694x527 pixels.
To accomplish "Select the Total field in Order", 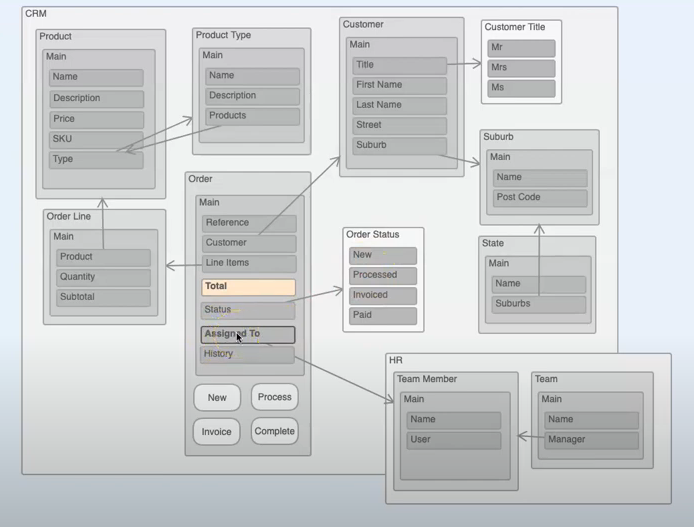I will tap(248, 287).
